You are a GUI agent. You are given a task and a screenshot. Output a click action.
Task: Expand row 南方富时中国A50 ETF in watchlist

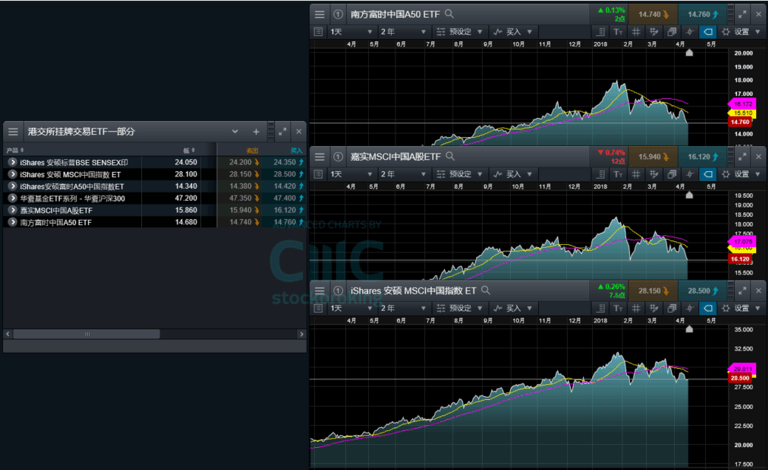click(13, 222)
